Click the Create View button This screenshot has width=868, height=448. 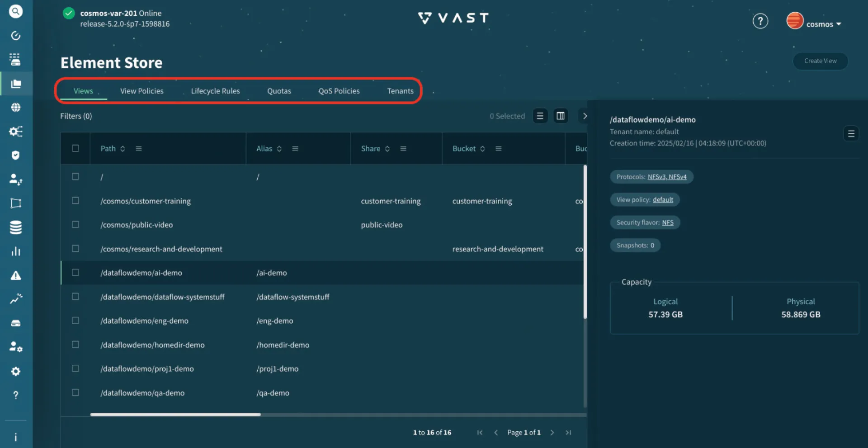(x=821, y=61)
